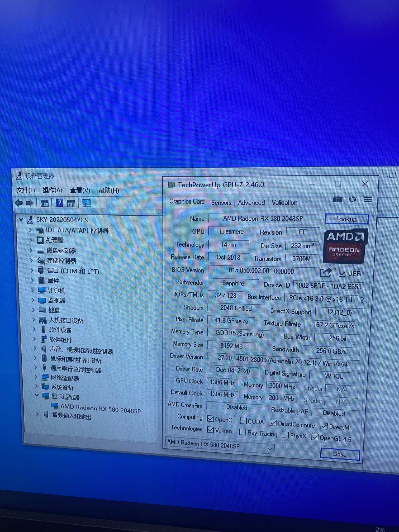Screen dimensions: 399x532
Task: Toggle the Ray Tracing checkbox
Action: tap(242, 432)
